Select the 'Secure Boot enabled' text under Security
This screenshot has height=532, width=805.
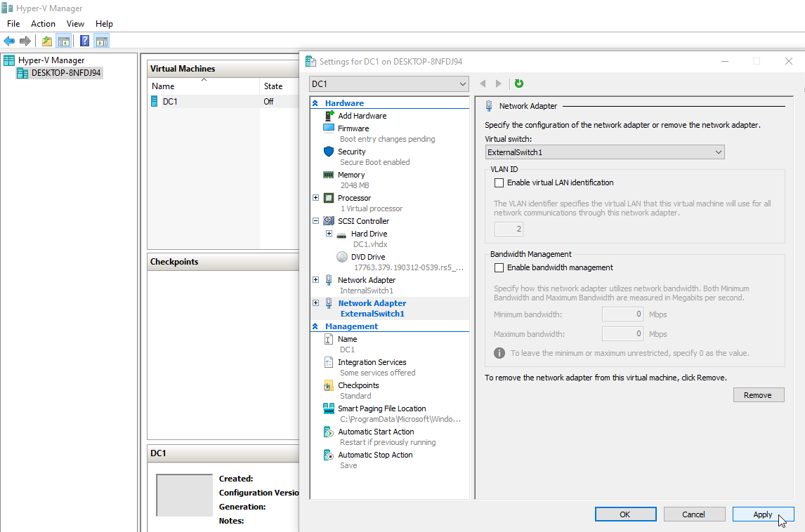coord(375,162)
